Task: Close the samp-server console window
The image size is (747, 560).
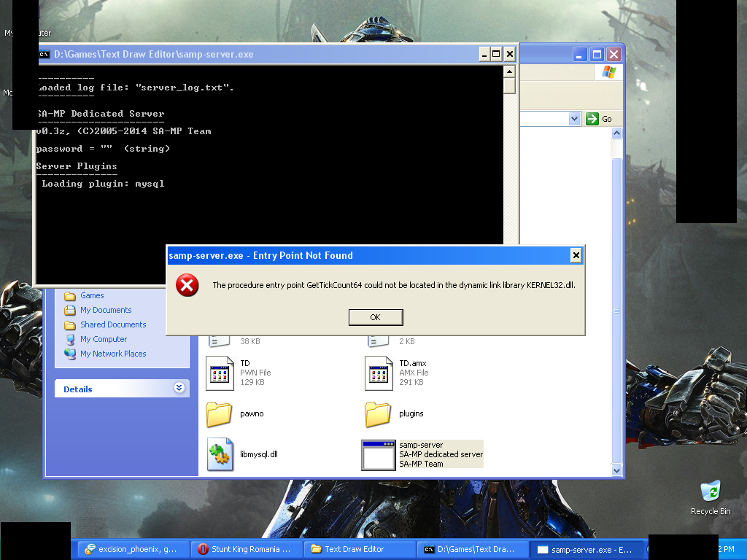Action: (x=509, y=54)
